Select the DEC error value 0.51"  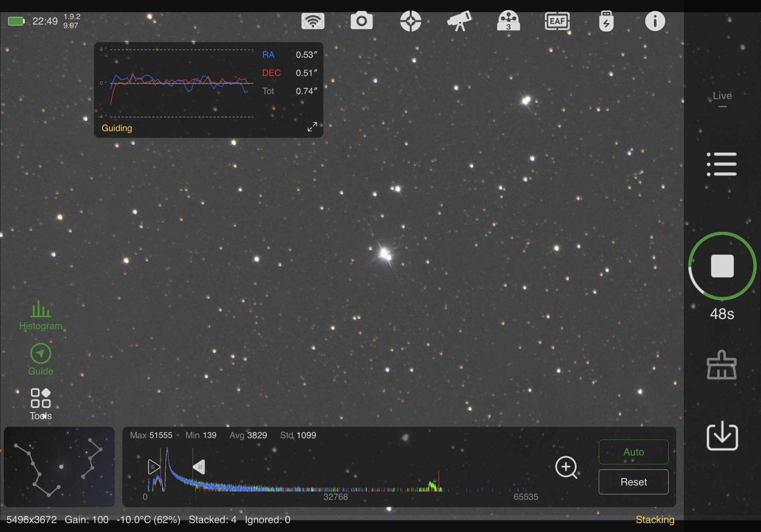[x=306, y=73]
